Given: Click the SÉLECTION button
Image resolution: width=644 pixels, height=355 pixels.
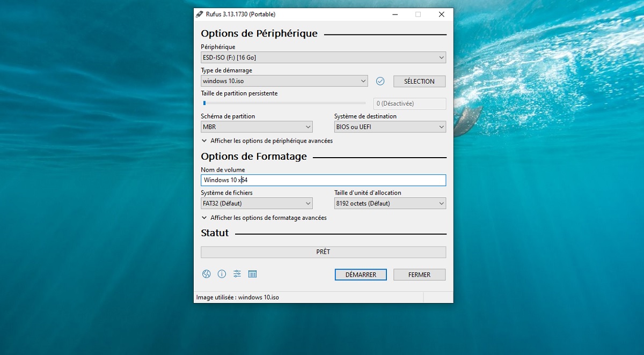Looking at the screenshot, I should [419, 82].
